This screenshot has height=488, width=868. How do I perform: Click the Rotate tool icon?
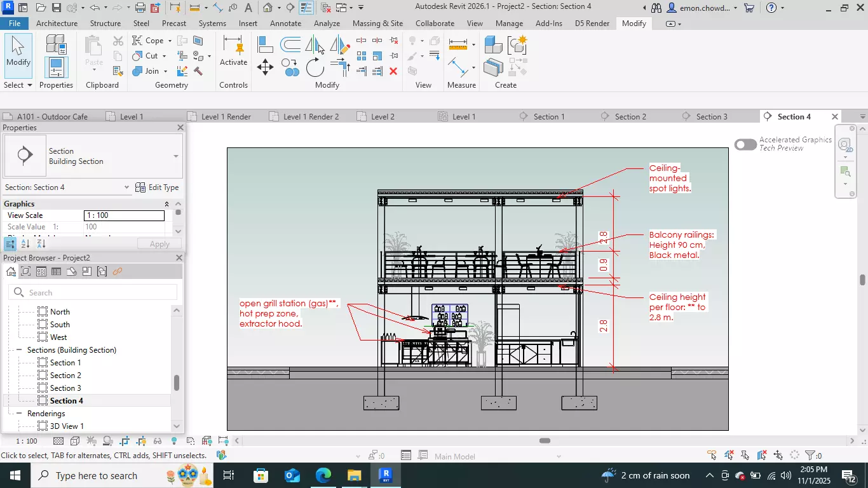tap(315, 67)
